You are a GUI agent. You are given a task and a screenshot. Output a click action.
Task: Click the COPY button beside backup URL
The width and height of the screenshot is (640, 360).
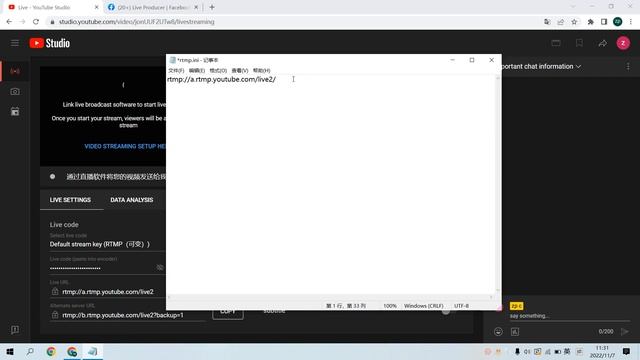[x=228, y=312]
